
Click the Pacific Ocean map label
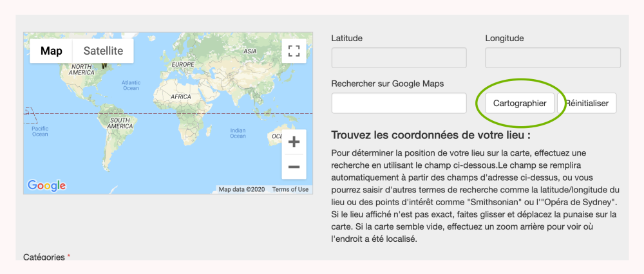point(40,131)
